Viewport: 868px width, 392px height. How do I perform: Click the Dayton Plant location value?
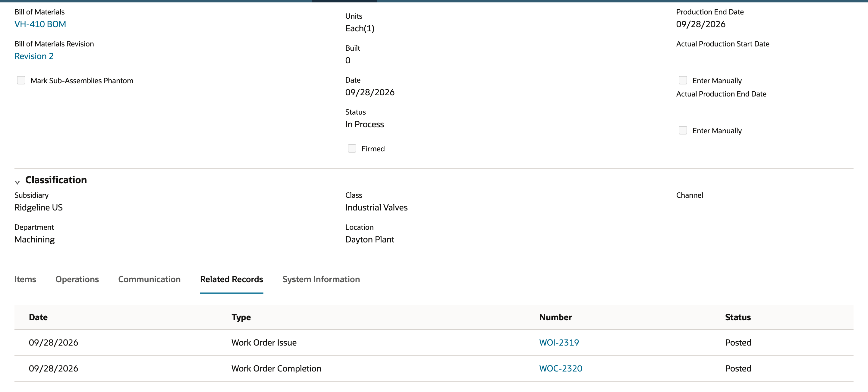click(369, 240)
